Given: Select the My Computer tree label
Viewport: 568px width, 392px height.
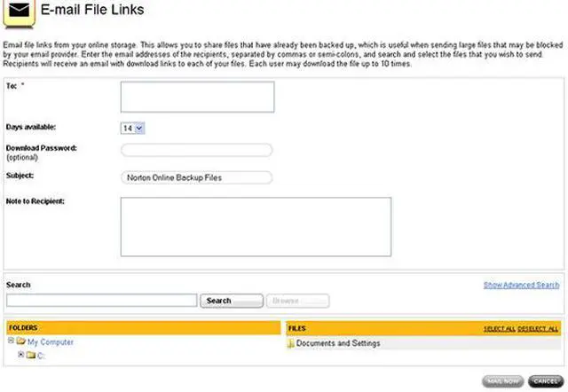Looking at the screenshot, I should tap(51, 341).
